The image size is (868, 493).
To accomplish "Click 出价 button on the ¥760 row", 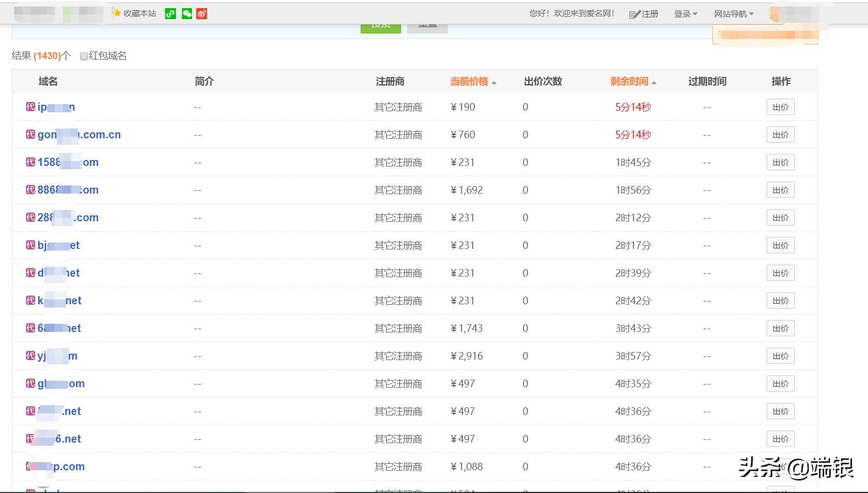I will 780,135.
